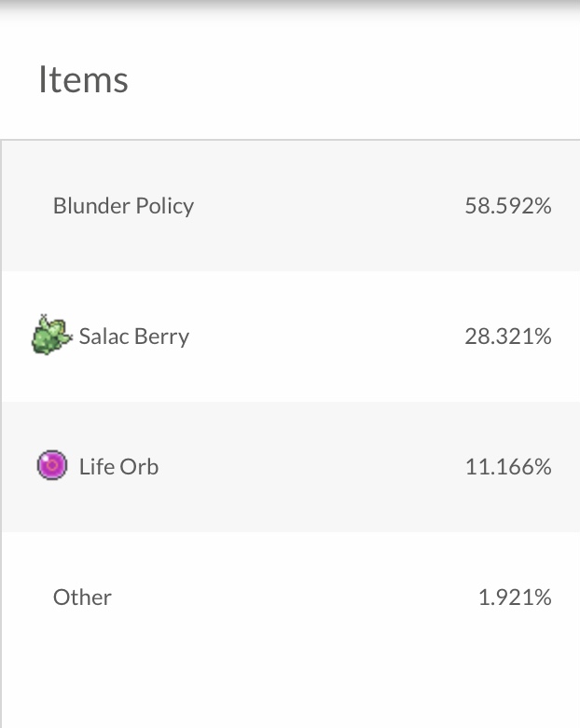Click the Salac Berry label
This screenshot has height=728, width=580.
pos(133,337)
